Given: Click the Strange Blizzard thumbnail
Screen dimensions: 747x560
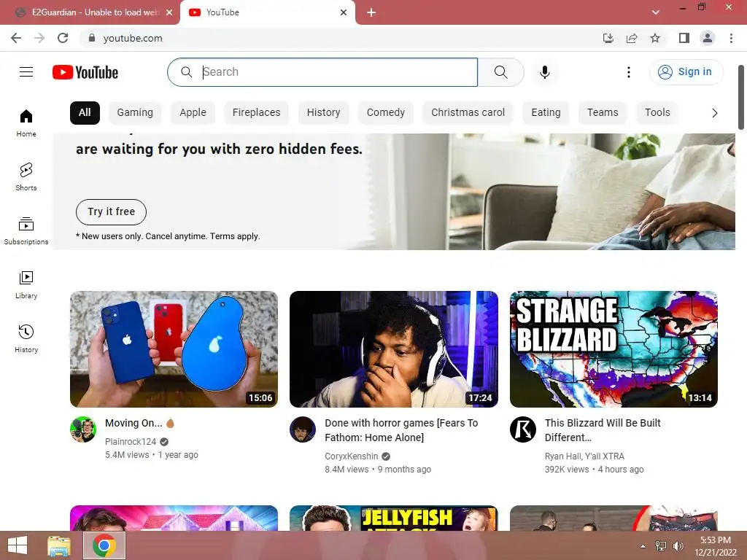Looking at the screenshot, I should point(614,349).
